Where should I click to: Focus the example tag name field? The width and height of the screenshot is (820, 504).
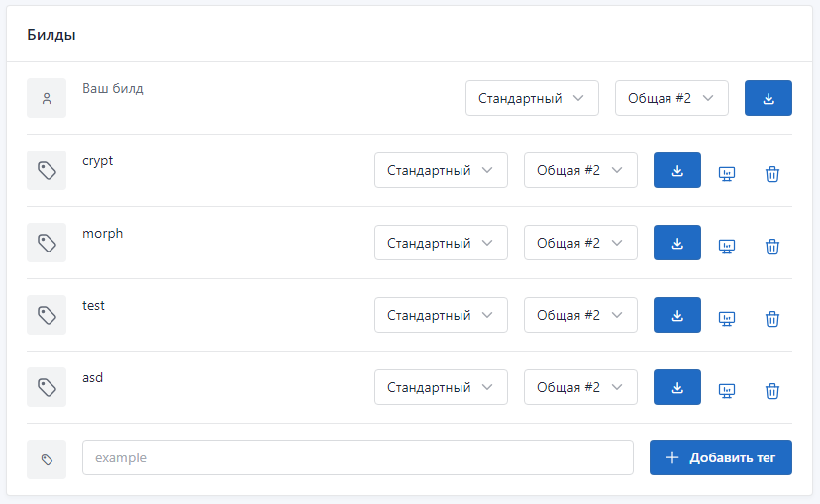[358, 457]
